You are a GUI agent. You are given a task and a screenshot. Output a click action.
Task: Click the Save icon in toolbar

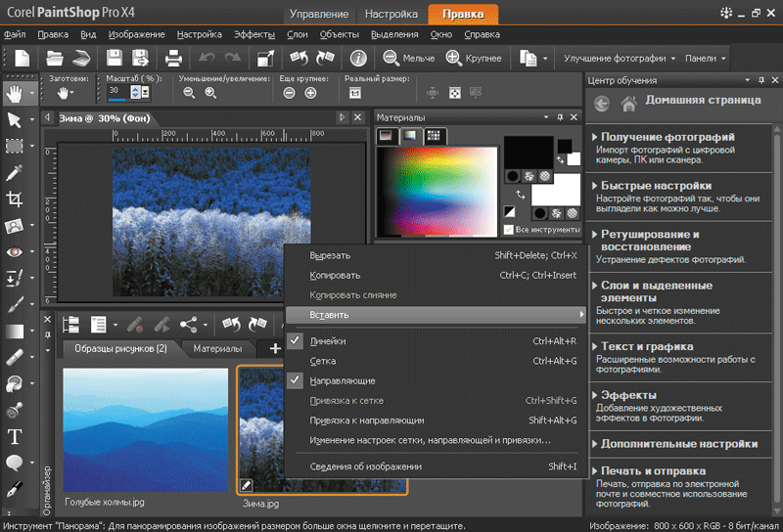[115, 58]
